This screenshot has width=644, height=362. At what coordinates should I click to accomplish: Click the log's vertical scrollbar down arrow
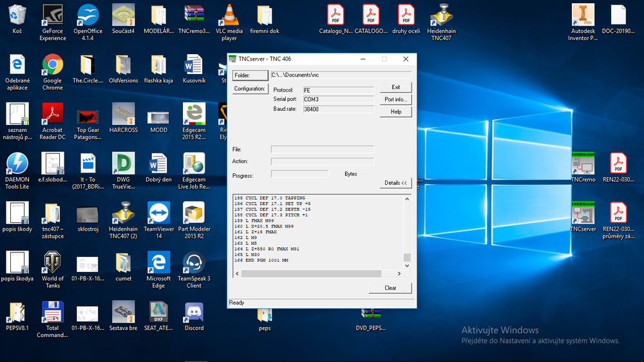(407, 265)
